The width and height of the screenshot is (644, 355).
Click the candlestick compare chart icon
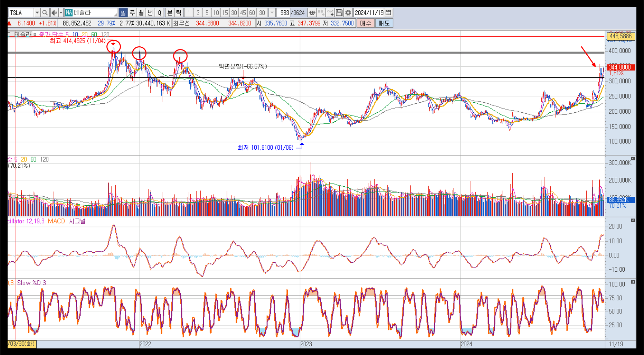click(321, 13)
